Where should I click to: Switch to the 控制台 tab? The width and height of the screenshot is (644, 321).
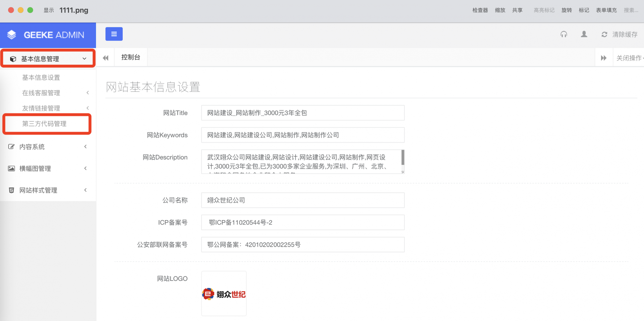130,57
